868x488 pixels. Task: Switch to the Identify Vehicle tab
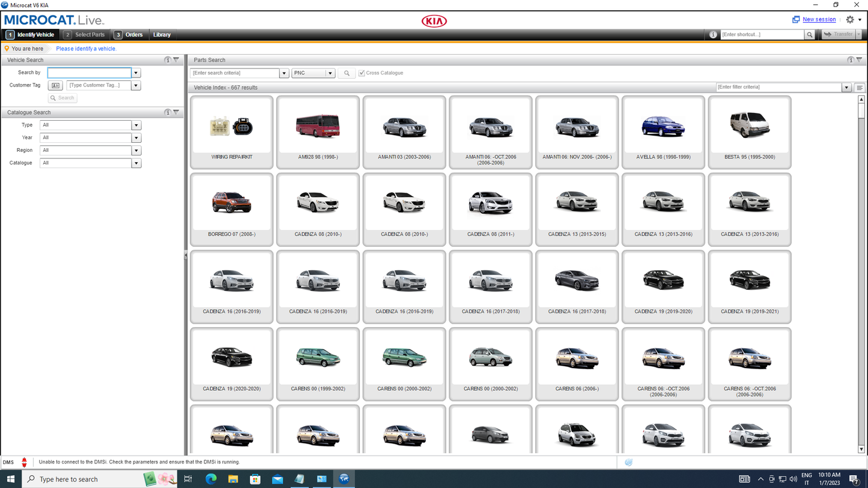coord(31,35)
